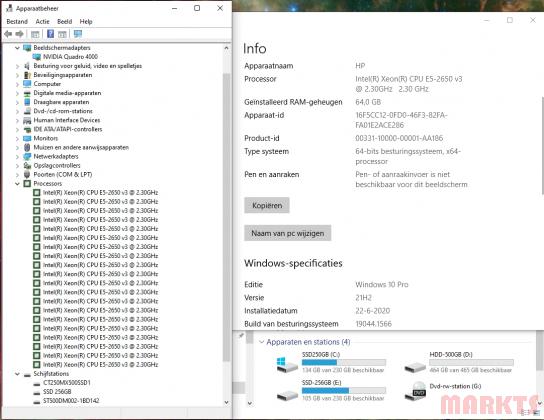Click the SSD-256GB (E:) drive icon
Viewport: 544px width, 420px height.
[x=287, y=395]
